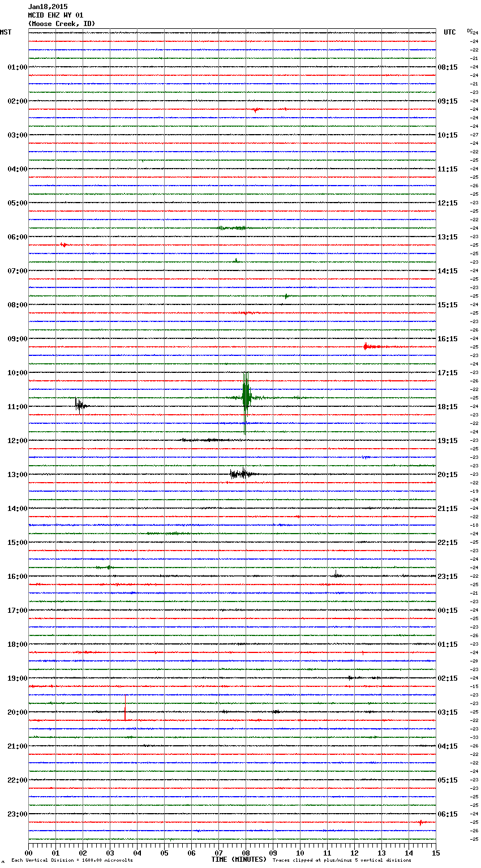Click the 17:15 UTC time label
This screenshot has width=481, height=868.
click(x=448, y=373)
